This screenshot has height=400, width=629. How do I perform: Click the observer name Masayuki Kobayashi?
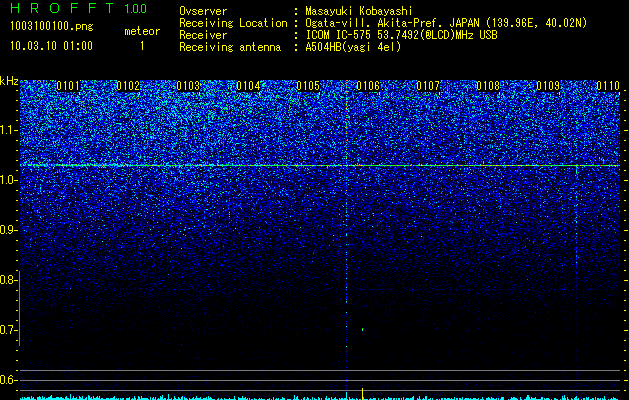pos(359,11)
